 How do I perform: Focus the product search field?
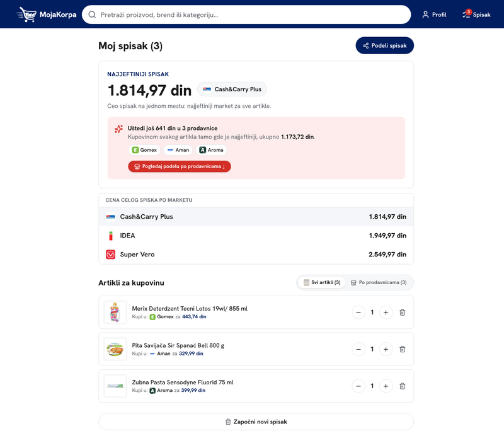(246, 14)
